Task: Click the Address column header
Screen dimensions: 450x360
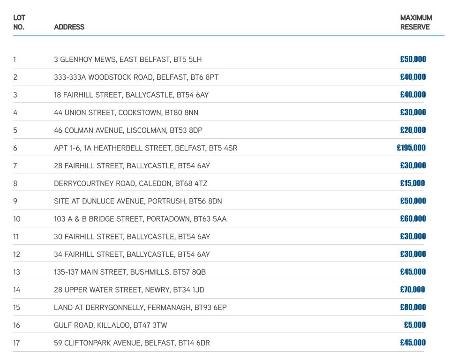Action: click(69, 27)
